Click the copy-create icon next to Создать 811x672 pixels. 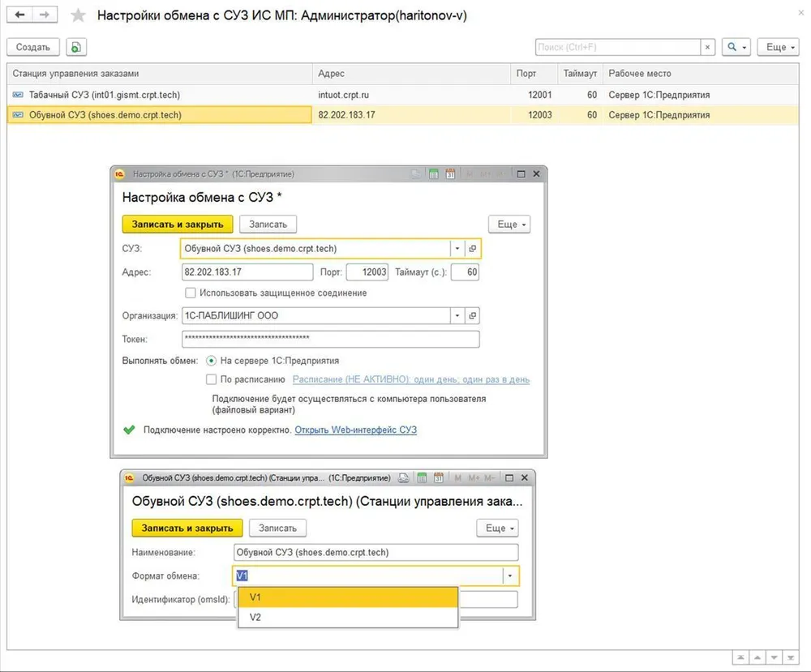[x=76, y=47]
